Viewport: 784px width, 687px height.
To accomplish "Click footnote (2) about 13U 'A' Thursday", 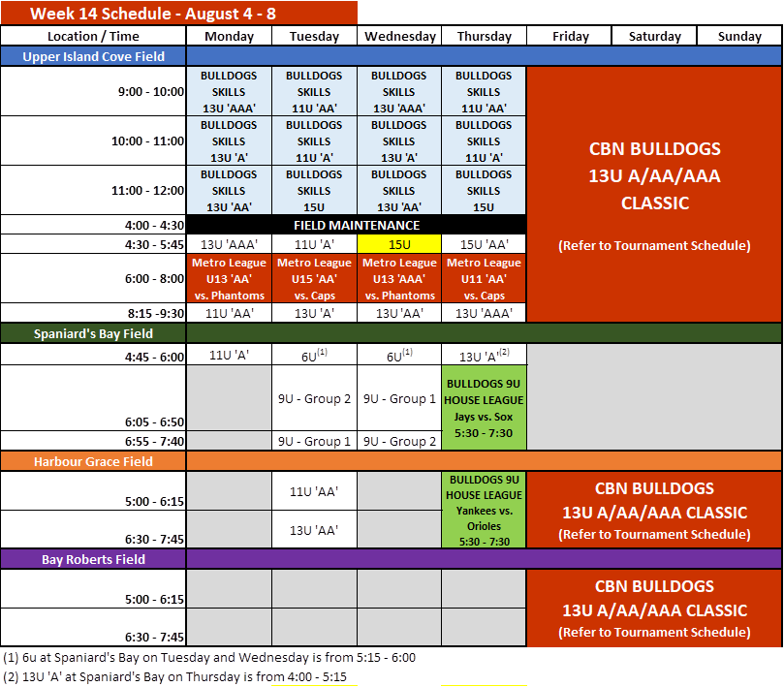I will (x=175, y=677).
